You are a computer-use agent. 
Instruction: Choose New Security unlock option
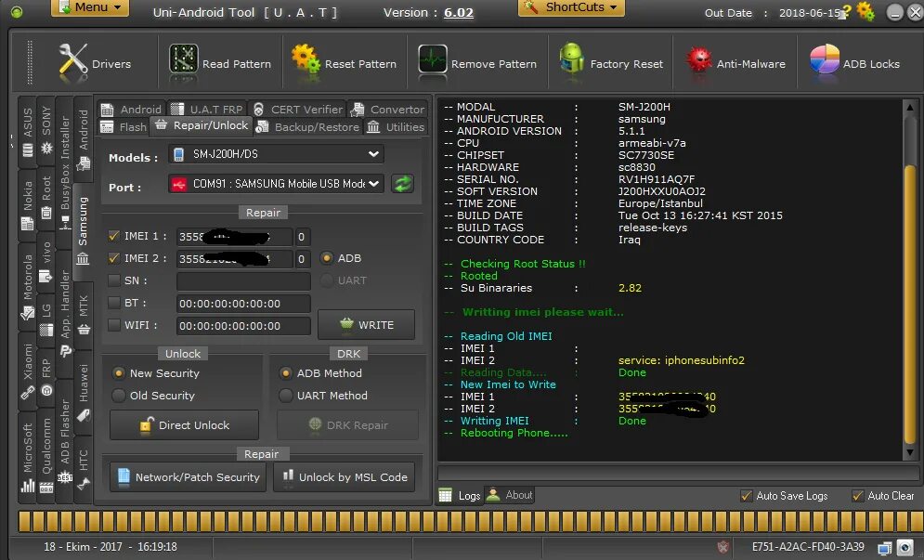[119, 373]
